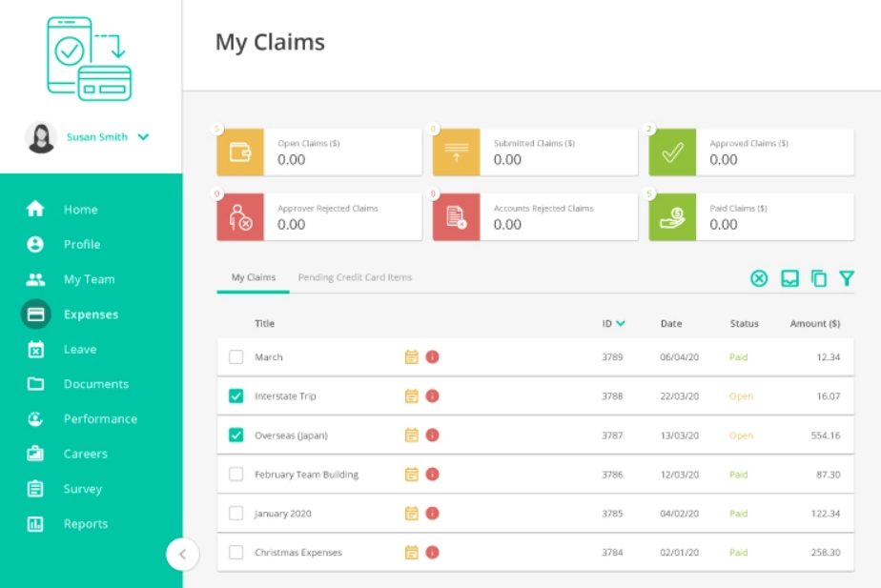Check the February Team Building checkbox

(x=236, y=474)
